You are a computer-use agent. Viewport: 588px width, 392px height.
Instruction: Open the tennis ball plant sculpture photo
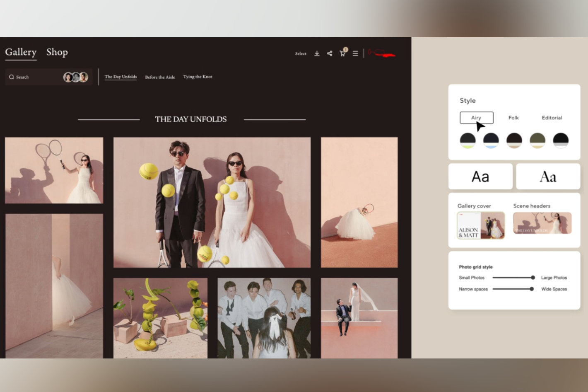[x=160, y=318]
